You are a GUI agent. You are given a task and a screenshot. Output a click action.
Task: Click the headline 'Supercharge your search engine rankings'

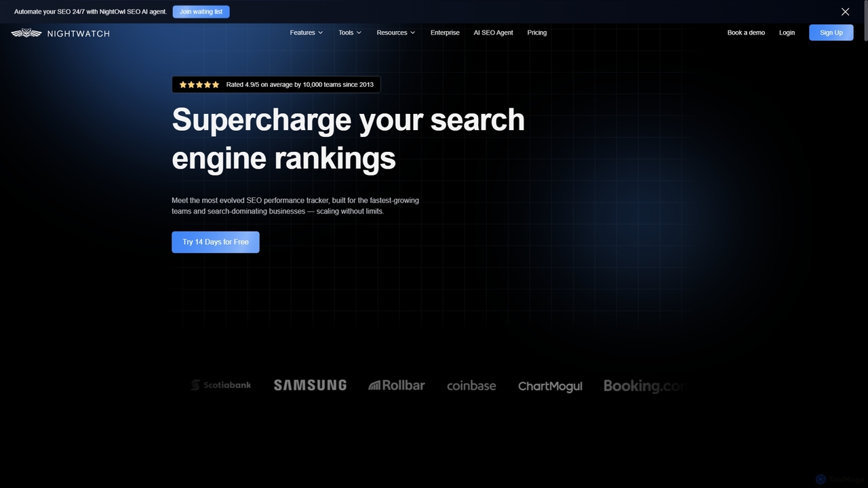click(x=349, y=138)
